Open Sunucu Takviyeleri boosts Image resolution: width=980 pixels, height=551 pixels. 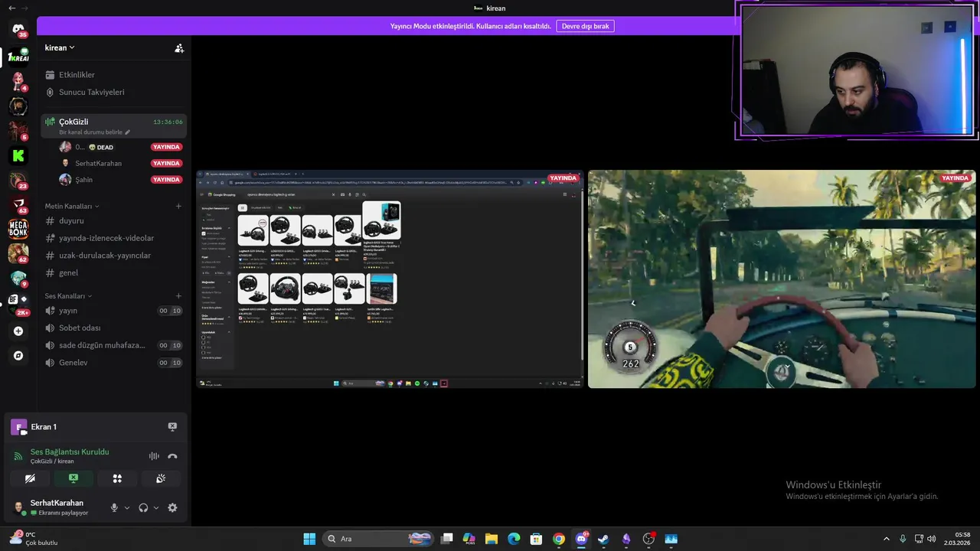[x=113, y=92]
